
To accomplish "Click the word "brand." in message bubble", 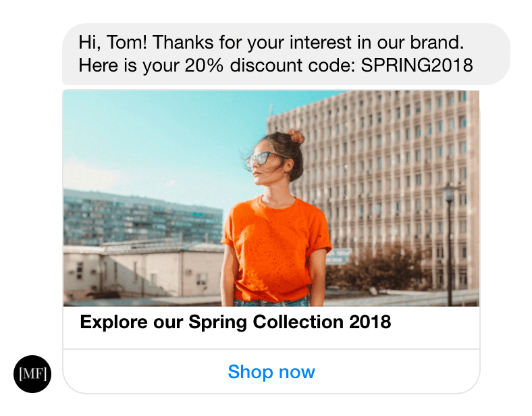I will pyautogui.click(x=437, y=43).
